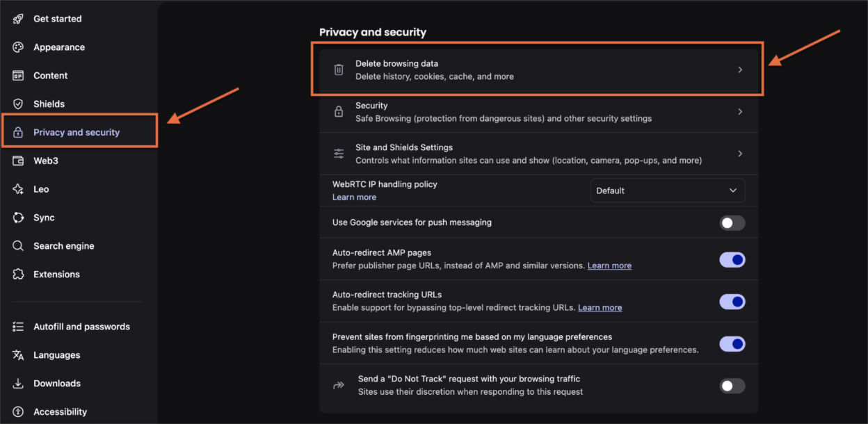Click the Sync arrows icon
This screenshot has width=868, height=424.
19,218
